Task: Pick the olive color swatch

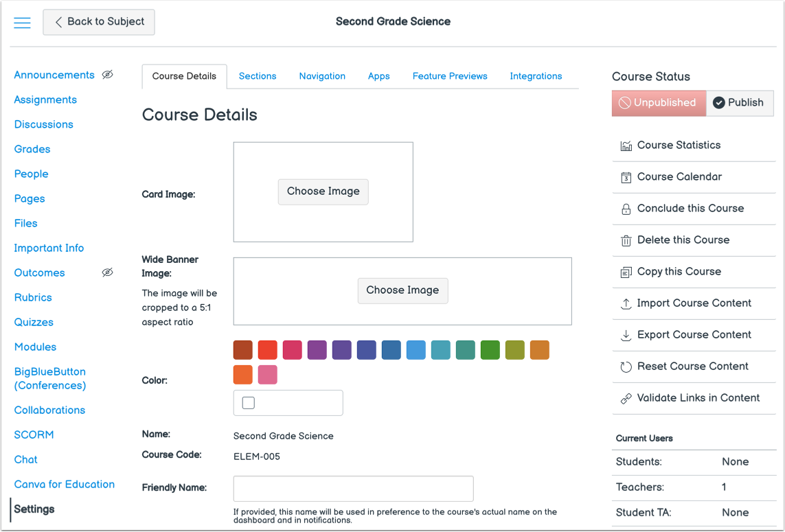Action: pos(514,350)
